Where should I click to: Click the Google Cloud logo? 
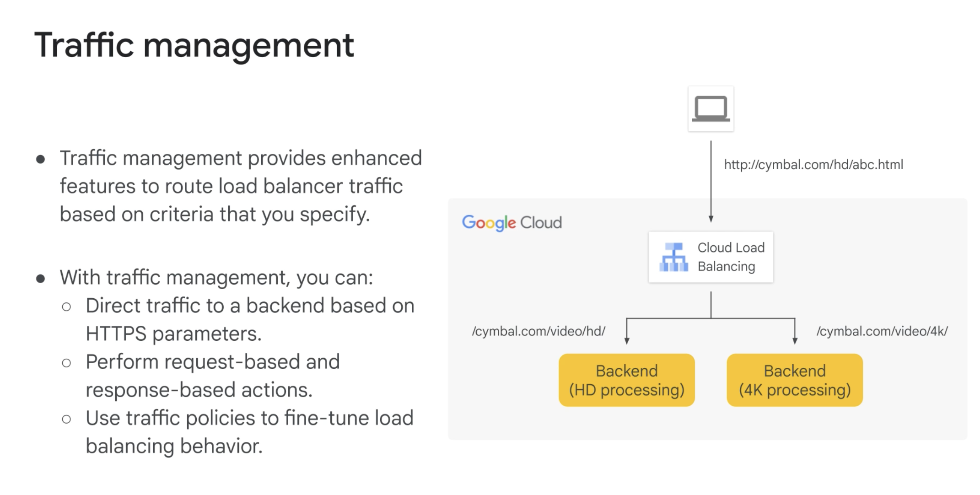[512, 223]
